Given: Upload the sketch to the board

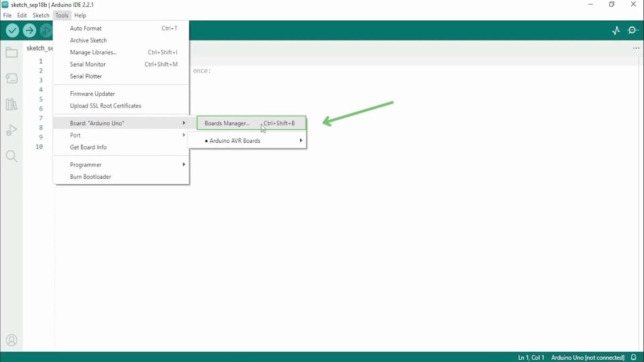Looking at the screenshot, I should 29,30.
